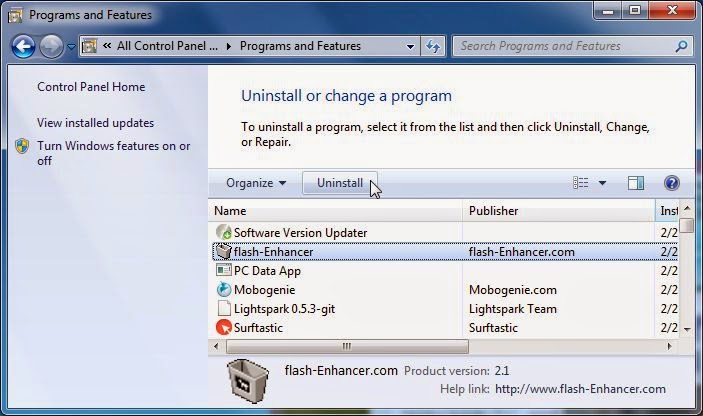Go back with the blue Back arrow
The width and height of the screenshot is (703, 416).
click(23, 46)
